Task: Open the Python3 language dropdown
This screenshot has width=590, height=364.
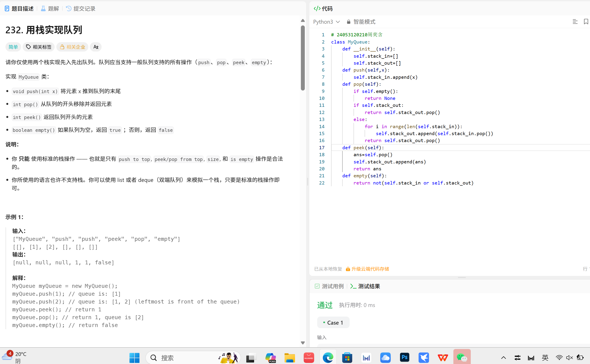Action: (x=326, y=22)
